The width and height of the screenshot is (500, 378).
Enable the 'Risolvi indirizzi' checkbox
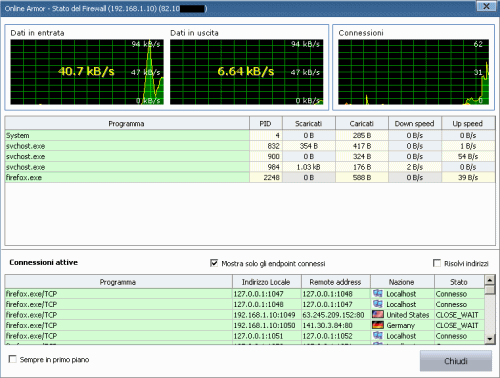437,263
